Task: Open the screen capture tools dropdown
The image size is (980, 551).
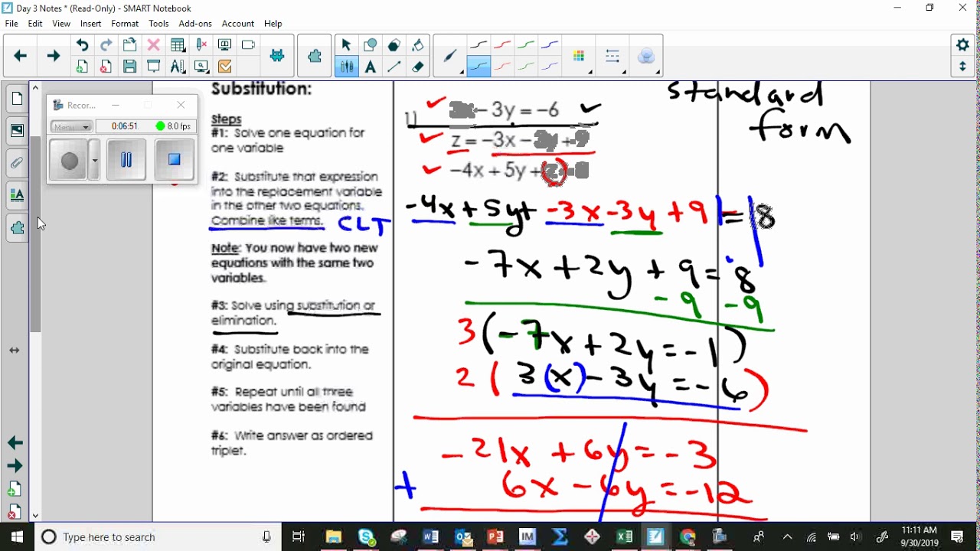Action: [201, 67]
